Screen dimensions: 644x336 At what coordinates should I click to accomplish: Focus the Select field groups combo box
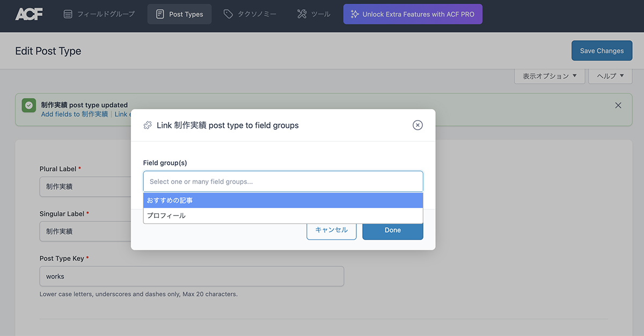(283, 182)
